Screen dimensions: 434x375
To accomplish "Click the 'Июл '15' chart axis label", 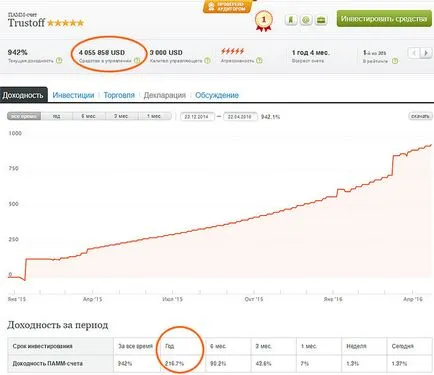I will [172, 299].
